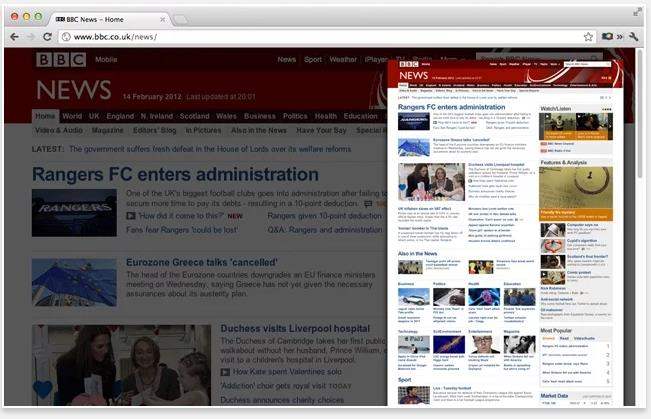
Task: Open the Mobile link next to the BBC logo
Action: coord(106,59)
